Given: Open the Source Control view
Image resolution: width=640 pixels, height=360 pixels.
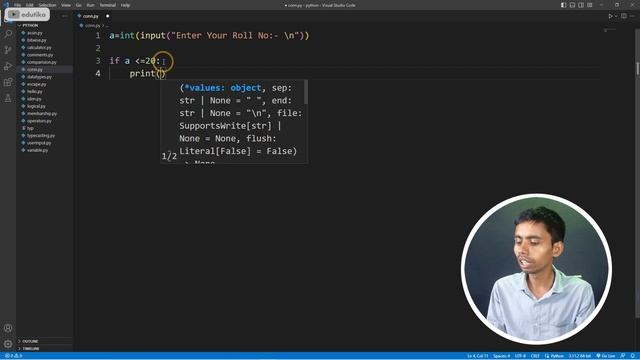Looking at the screenshot, I should [x=8, y=50].
